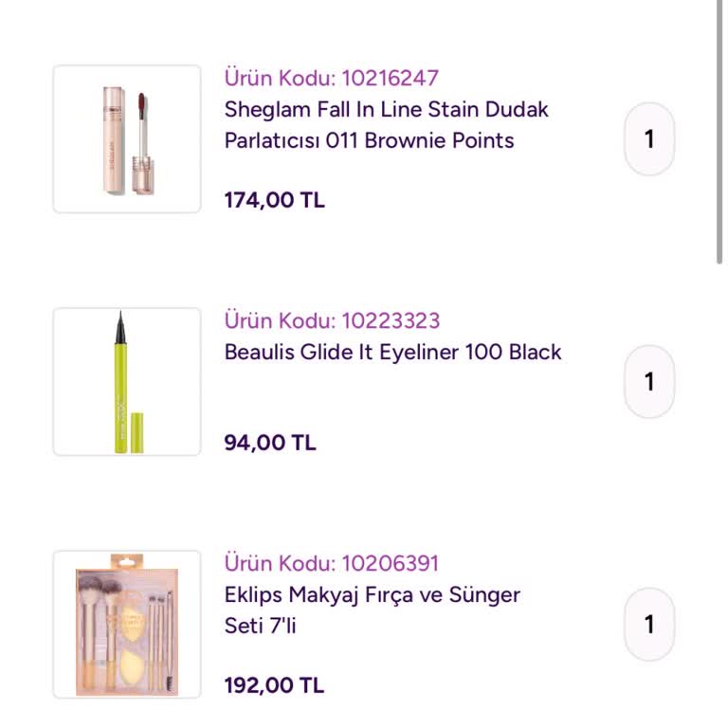Click the "011 Brownie Points" shade text
Image resolution: width=728 pixels, height=728 pixels.
pos(420,140)
